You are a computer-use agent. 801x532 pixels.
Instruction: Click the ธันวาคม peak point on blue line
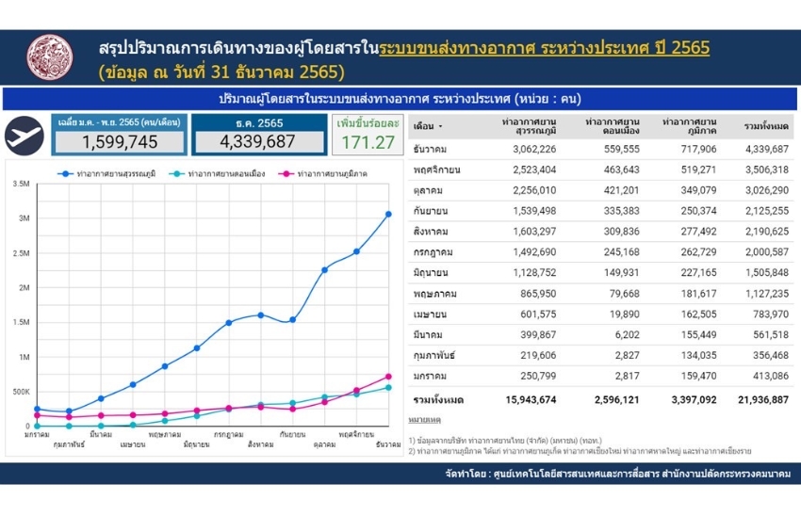pos(388,214)
